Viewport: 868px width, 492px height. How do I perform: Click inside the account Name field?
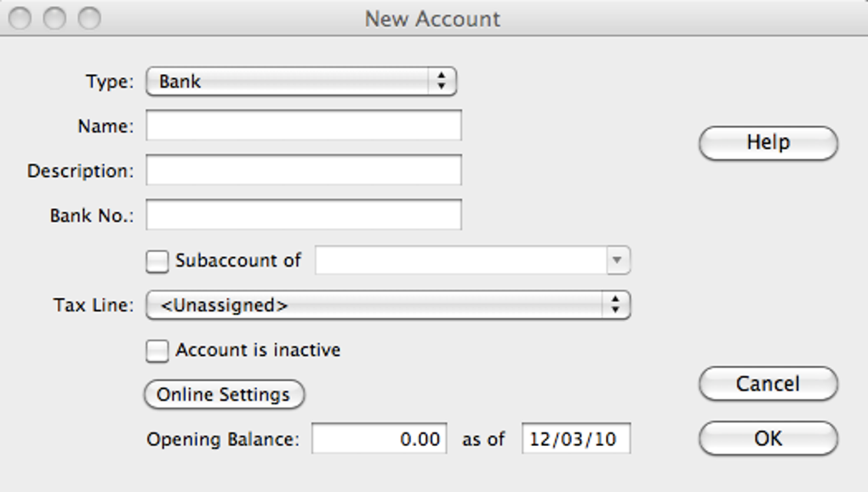302,125
